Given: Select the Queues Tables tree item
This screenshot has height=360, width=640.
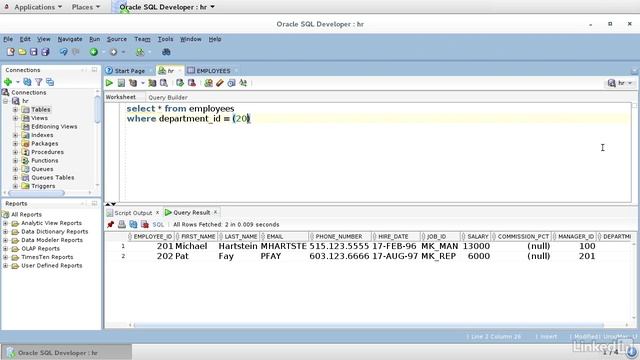Looking at the screenshot, I should click(x=53, y=178).
